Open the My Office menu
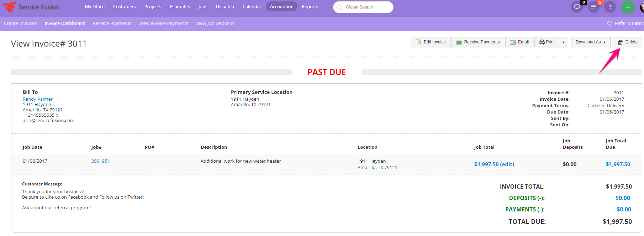This screenshot has height=236, width=644. point(95,6)
